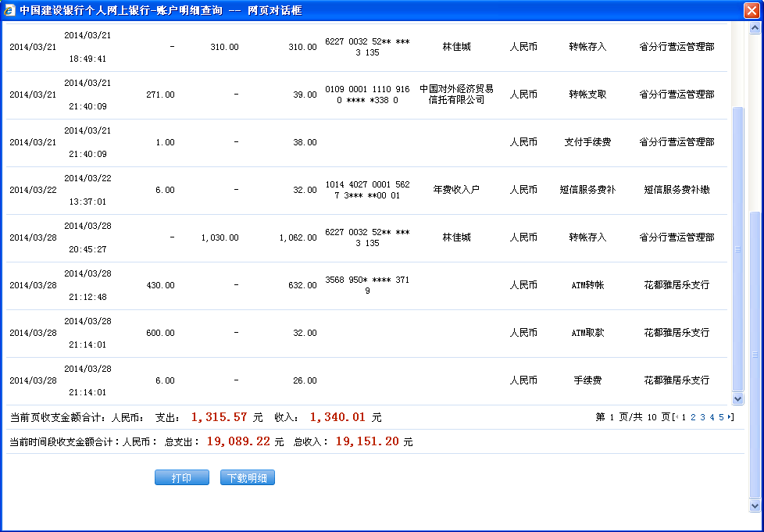Close the 账户明细查询 dialog window
This screenshot has width=764, height=532.
[x=752, y=10]
